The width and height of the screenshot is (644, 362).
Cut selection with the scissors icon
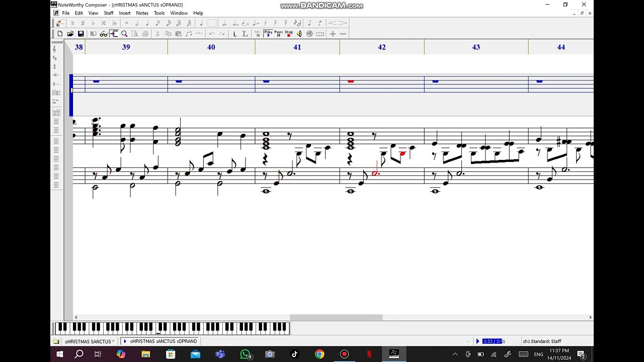(x=157, y=34)
